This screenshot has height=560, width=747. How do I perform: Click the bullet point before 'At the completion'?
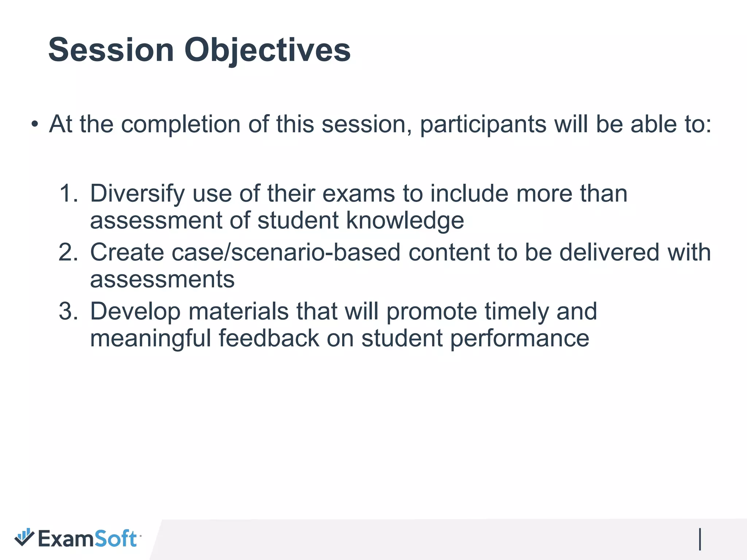[34, 124]
